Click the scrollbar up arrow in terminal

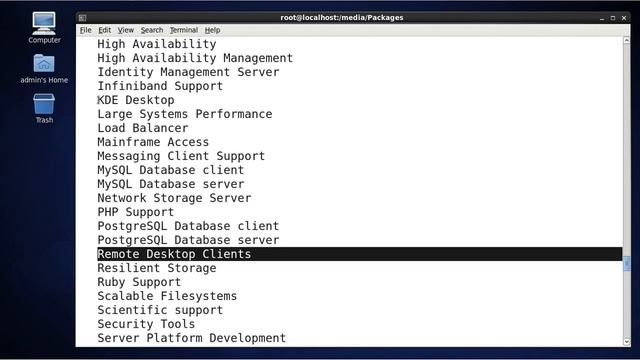[627, 40]
